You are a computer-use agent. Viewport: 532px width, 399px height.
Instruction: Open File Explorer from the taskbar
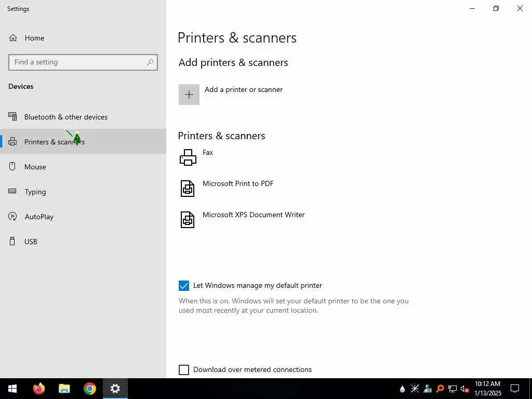coord(64,389)
